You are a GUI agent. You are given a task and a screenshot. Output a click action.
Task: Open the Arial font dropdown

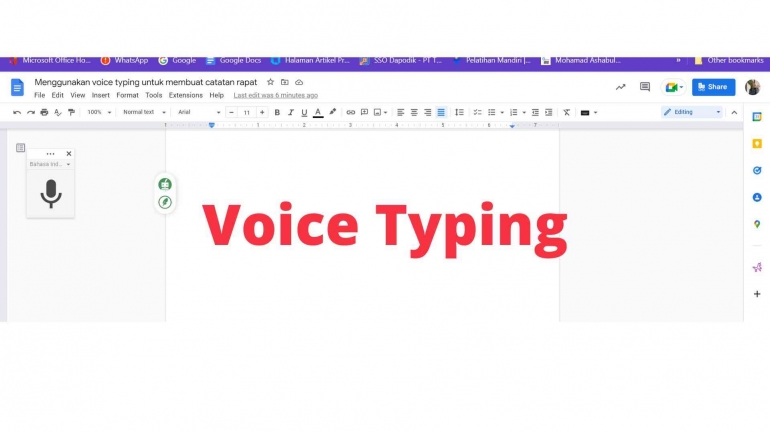coord(199,112)
